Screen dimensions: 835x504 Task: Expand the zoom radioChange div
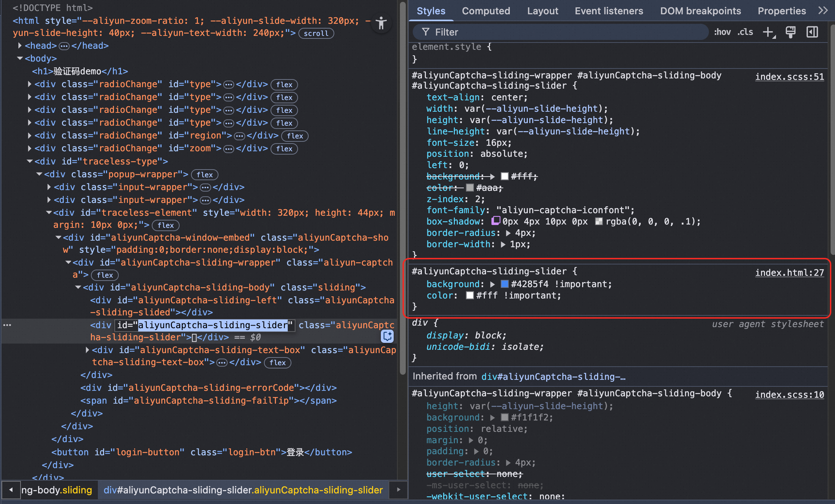(x=30, y=148)
